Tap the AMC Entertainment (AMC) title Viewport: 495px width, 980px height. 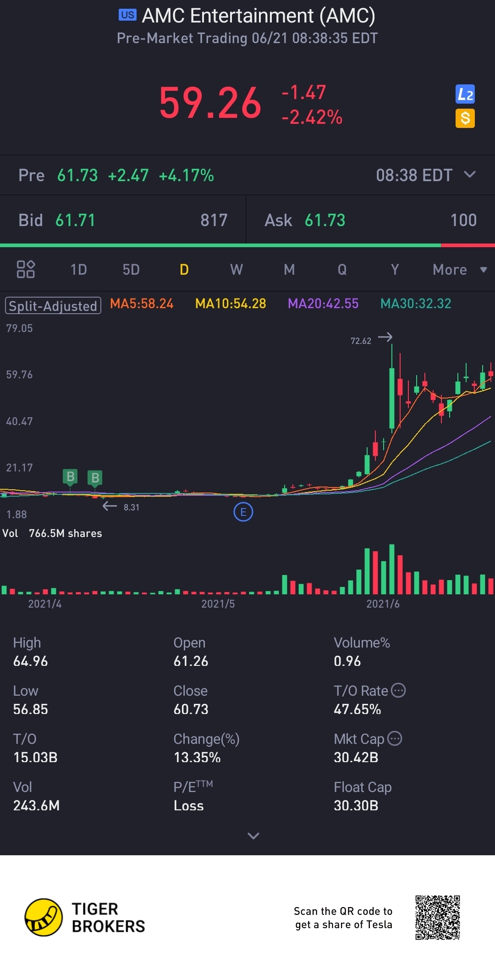tap(258, 16)
